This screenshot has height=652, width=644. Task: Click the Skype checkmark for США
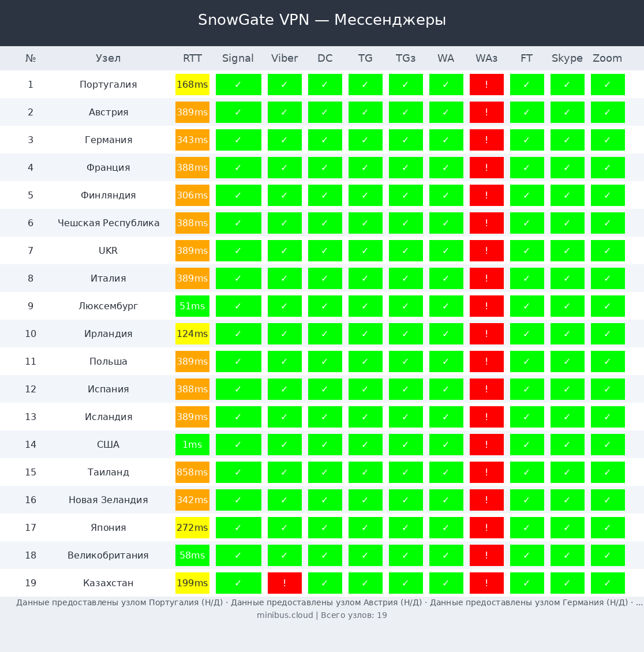[x=567, y=444]
